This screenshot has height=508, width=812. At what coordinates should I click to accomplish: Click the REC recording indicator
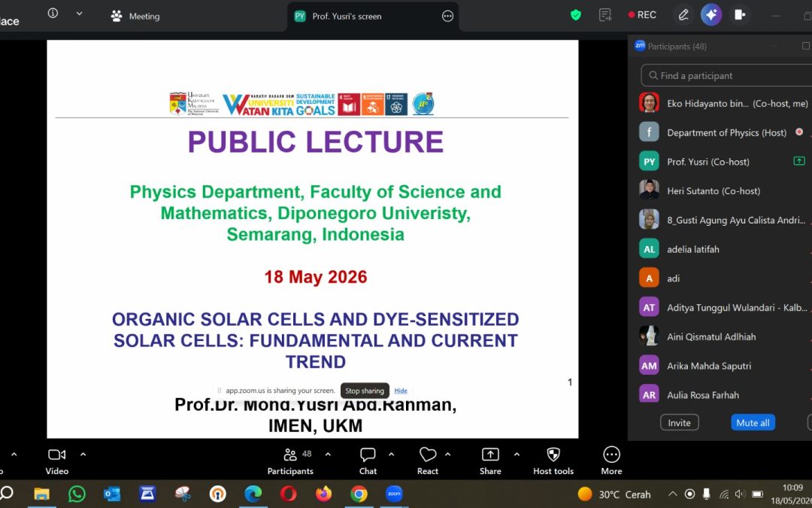point(641,15)
